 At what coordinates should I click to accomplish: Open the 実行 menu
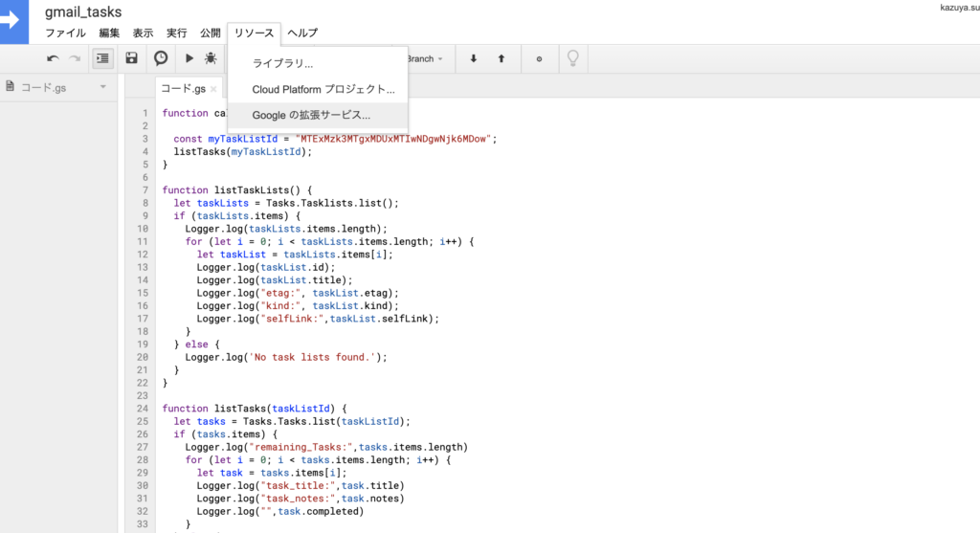pyautogui.click(x=176, y=33)
